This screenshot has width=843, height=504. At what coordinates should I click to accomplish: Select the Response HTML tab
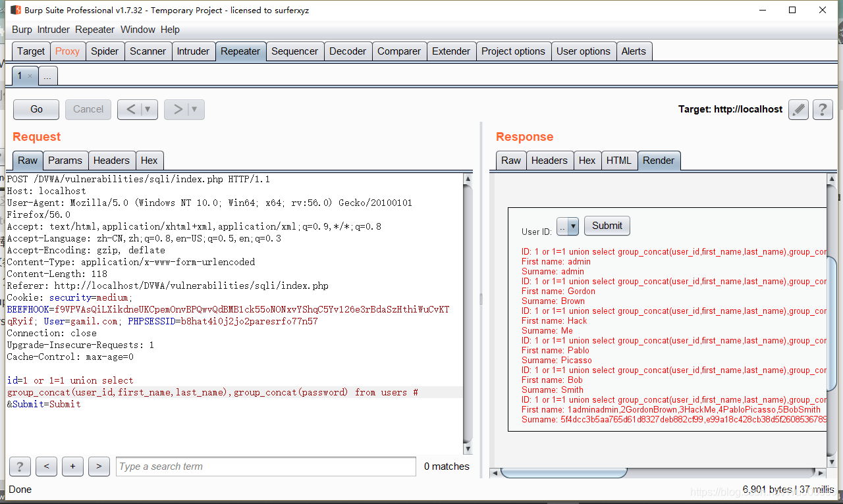[619, 161]
